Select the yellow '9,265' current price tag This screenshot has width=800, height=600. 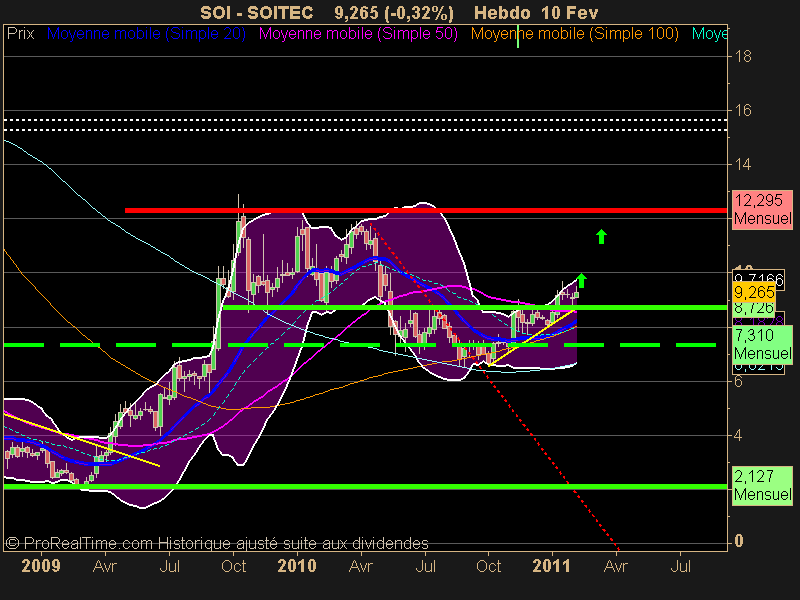754,293
